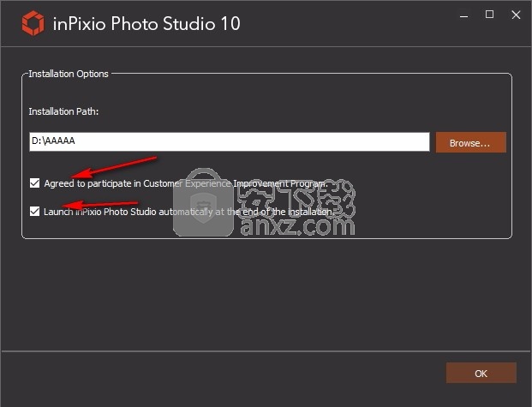The width and height of the screenshot is (532, 407).
Task: Maximize the installer window
Action: coord(489,15)
